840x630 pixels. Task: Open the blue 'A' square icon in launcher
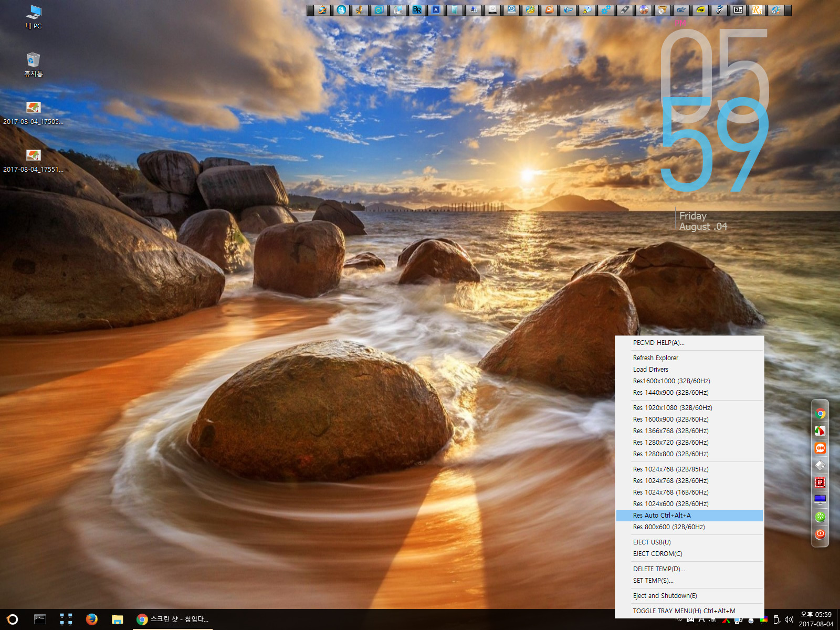click(x=436, y=10)
